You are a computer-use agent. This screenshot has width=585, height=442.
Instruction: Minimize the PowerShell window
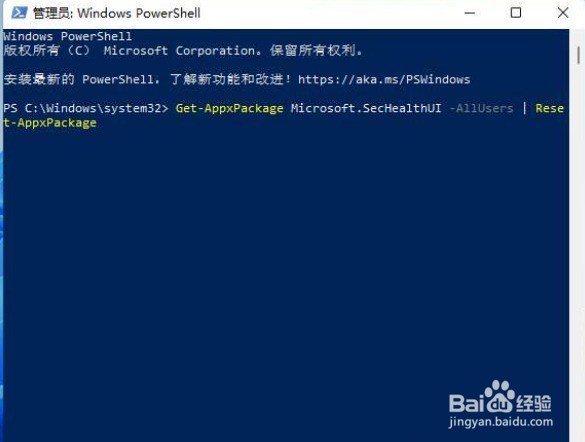[469, 13]
